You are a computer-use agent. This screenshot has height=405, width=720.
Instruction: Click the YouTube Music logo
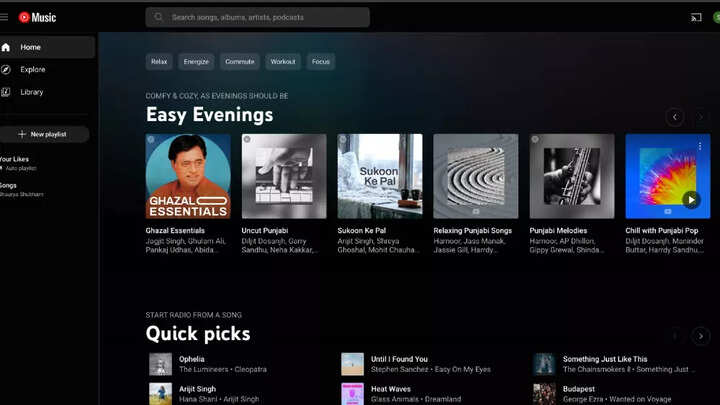pyautogui.click(x=38, y=17)
